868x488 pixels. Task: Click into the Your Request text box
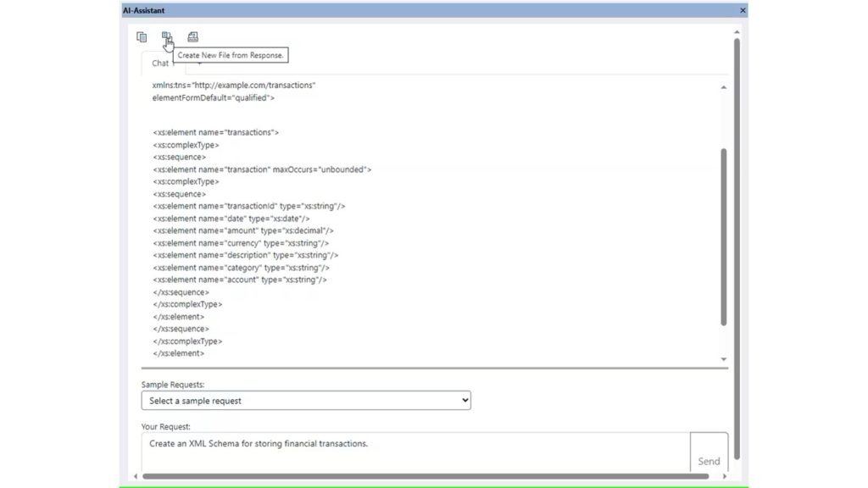point(415,452)
